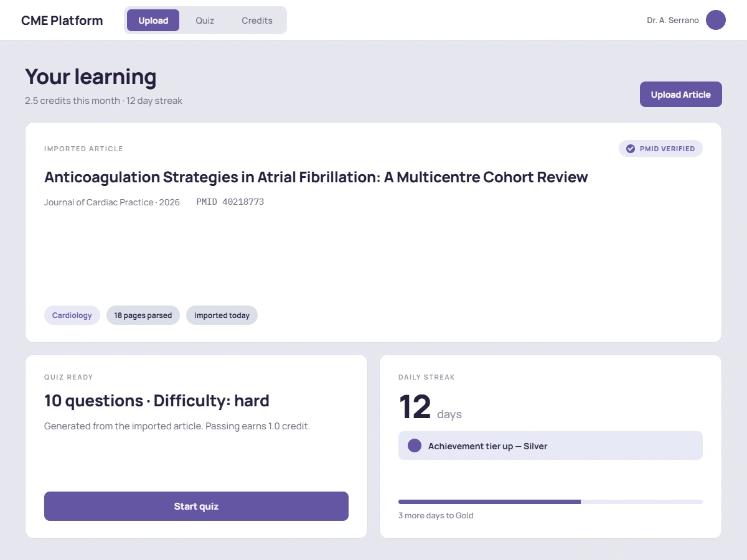
Task: Click the Cardiology tag
Action: [x=72, y=315]
